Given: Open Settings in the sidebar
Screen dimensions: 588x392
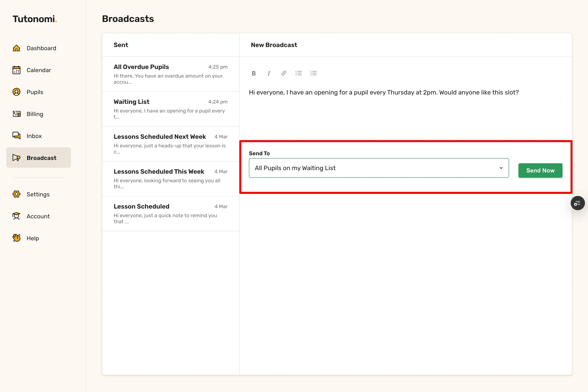Looking at the screenshot, I should click(38, 194).
